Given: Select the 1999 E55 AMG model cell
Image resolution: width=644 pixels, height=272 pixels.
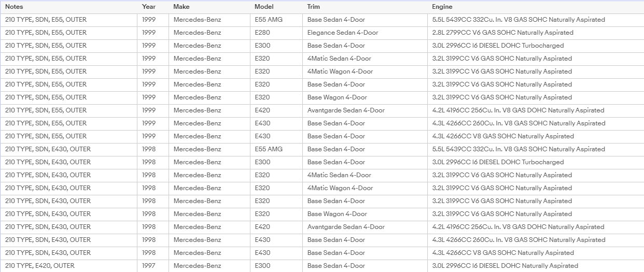Looking at the screenshot, I should pyautogui.click(x=276, y=20).
